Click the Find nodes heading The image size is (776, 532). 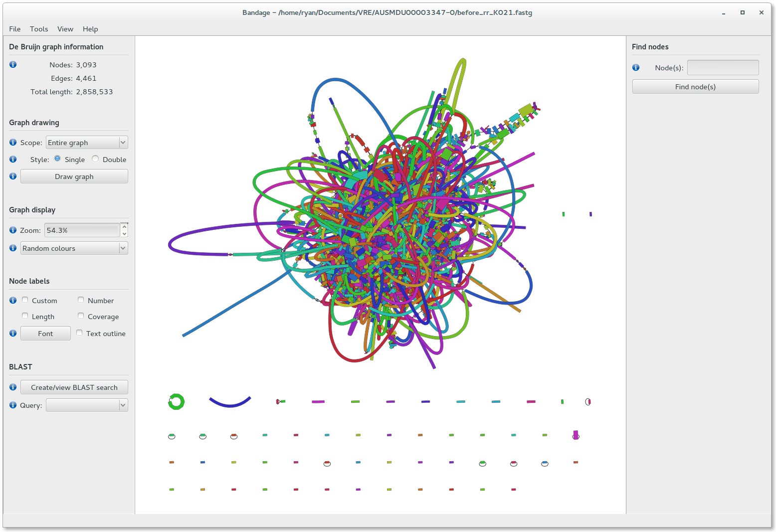[x=650, y=47]
